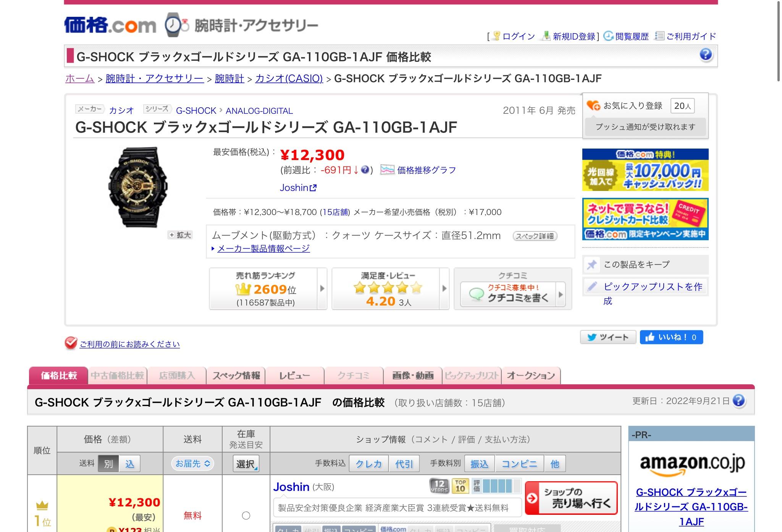Screen dimensions: 782x532
Task: Open the price trend graph icon
Action: [x=387, y=170]
